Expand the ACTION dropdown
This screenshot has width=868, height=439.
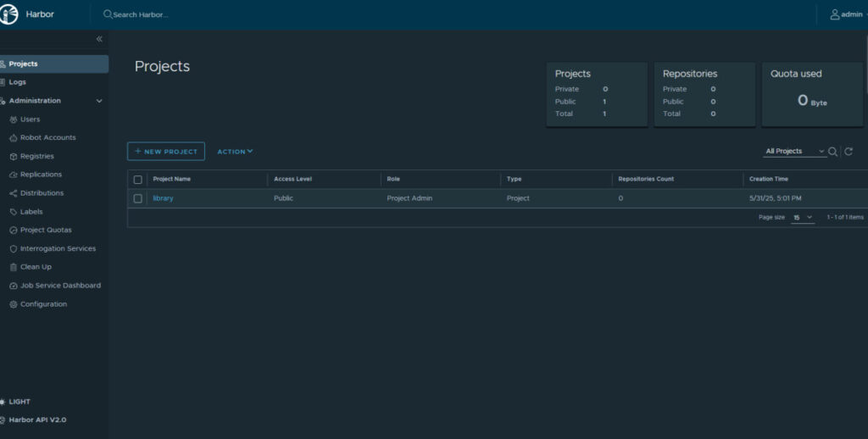coord(235,152)
